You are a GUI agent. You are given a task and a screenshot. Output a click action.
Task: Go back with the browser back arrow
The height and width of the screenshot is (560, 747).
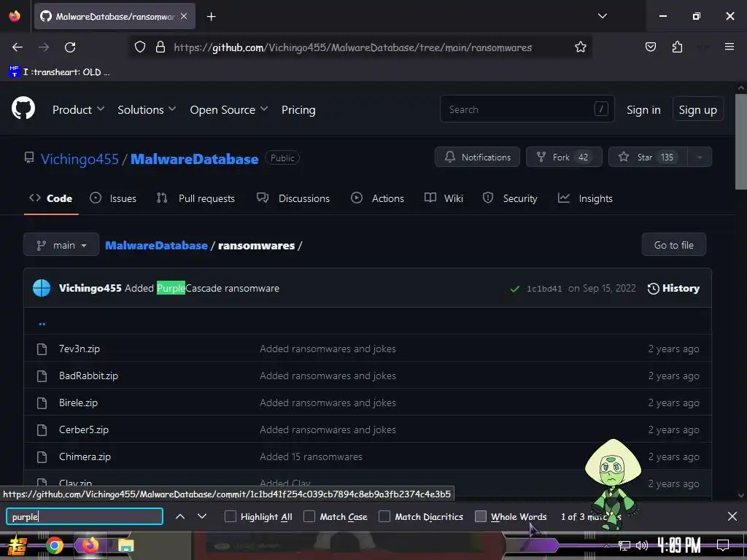[18, 47]
